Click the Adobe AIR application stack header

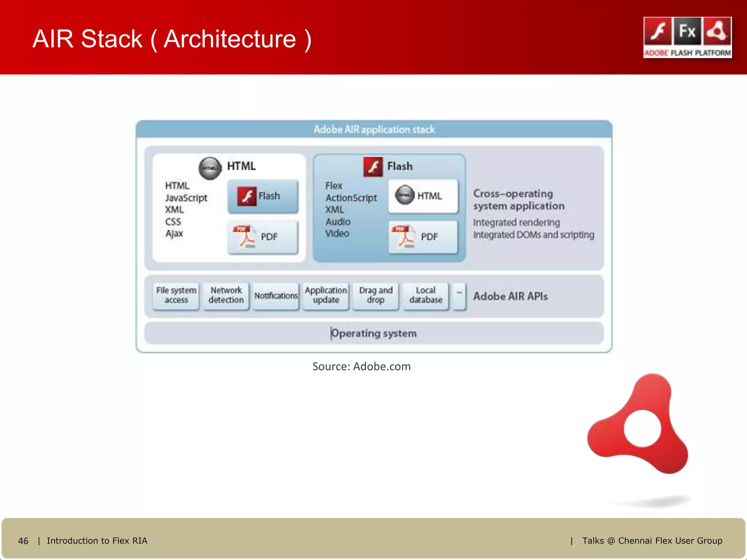[374, 129]
